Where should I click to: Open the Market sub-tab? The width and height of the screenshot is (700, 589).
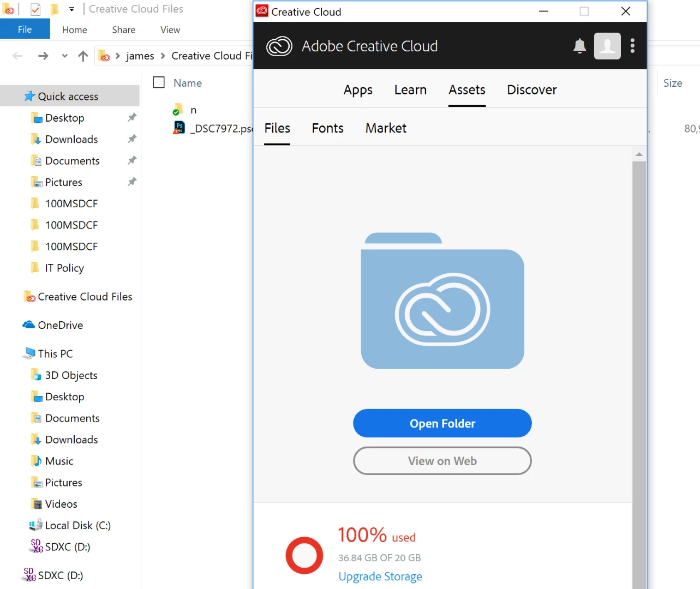click(386, 128)
